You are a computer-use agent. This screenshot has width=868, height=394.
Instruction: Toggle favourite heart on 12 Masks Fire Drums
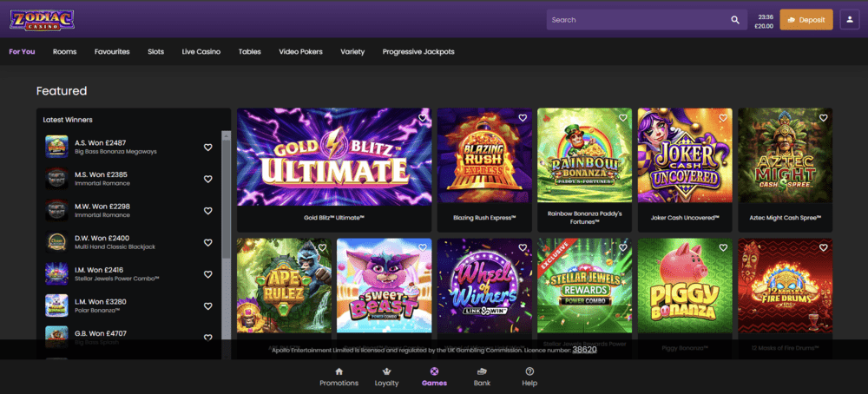pyautogui.click(x=823, y=248)
